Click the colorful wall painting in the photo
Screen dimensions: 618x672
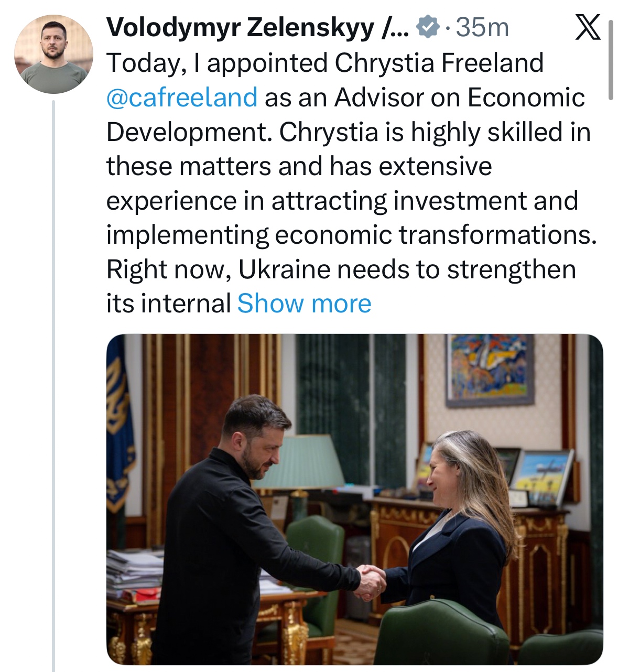[x=490, y=370]
